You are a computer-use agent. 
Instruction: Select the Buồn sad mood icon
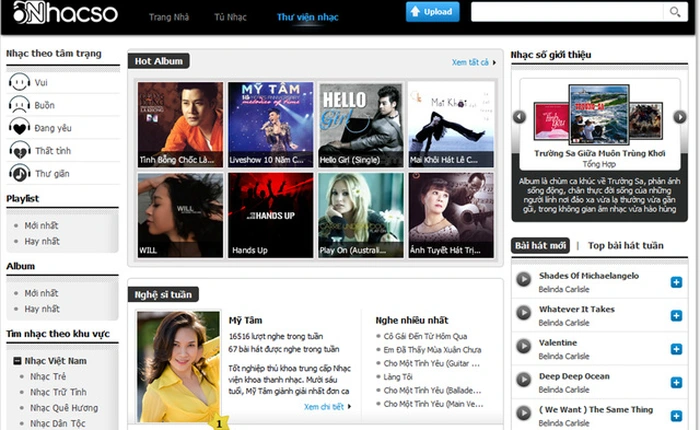(19, 105)
